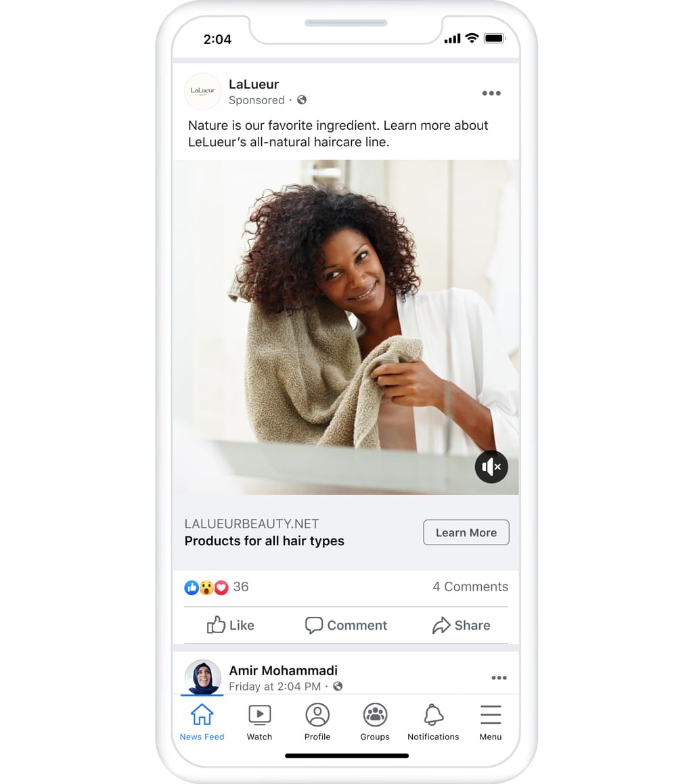Open the LaLueur page profile logo
The width and height of the screenshot is (693, 784).
[202, 91]
